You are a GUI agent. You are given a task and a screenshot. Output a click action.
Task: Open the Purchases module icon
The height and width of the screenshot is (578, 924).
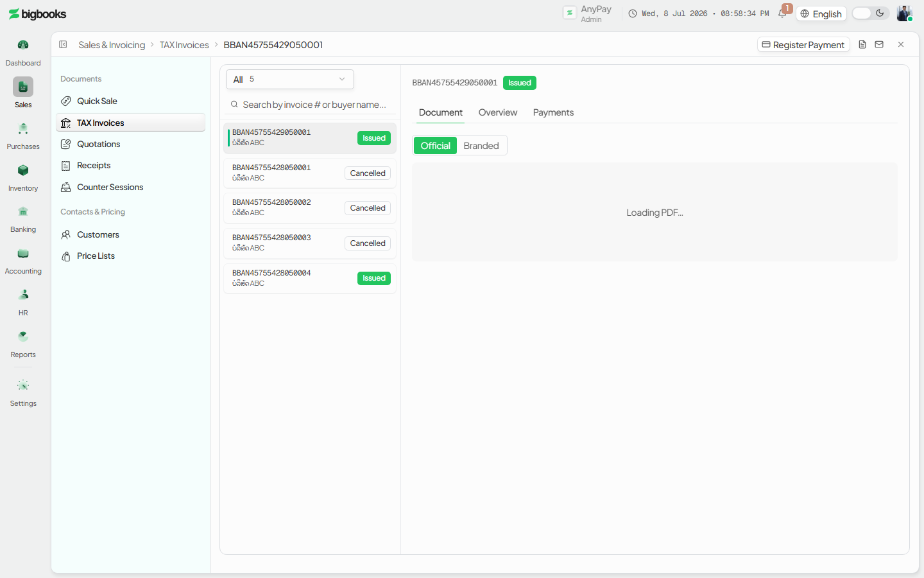23,128
